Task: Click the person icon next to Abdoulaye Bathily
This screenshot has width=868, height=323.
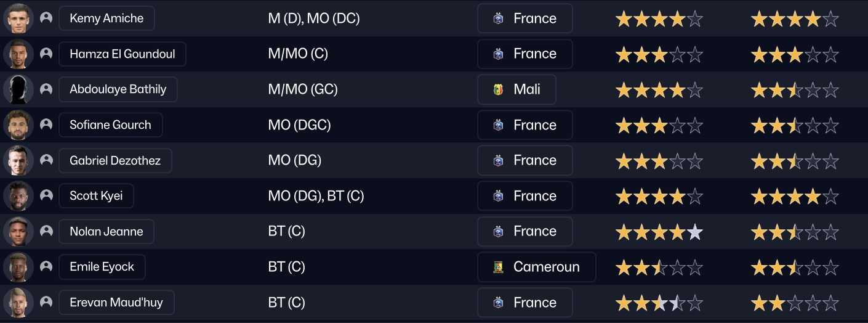Action: point(46,89)
